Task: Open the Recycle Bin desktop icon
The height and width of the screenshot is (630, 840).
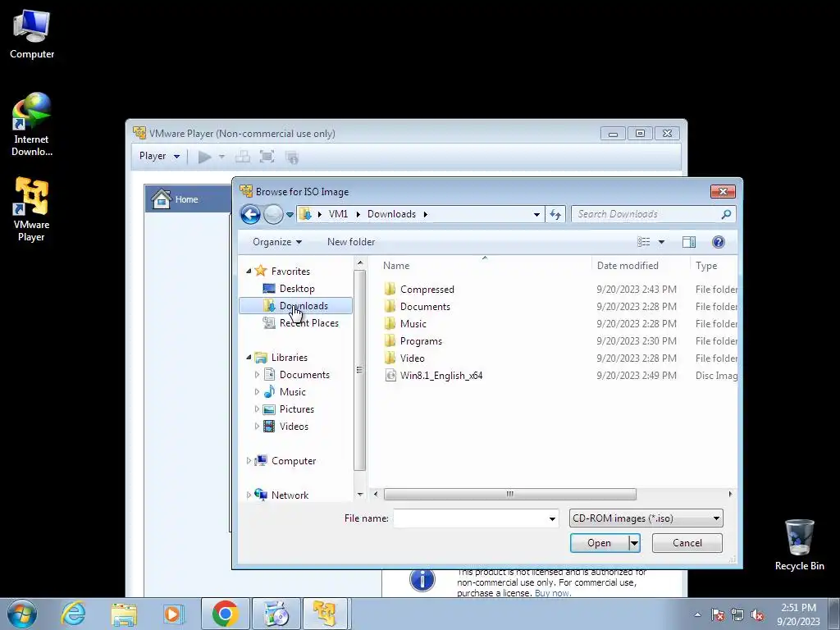Action: [x=799, y=545]
